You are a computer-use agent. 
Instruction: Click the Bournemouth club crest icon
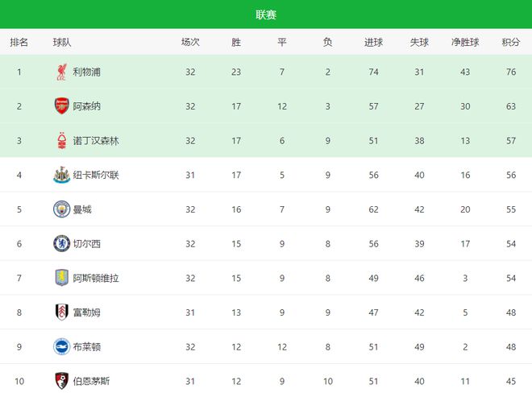62,381
